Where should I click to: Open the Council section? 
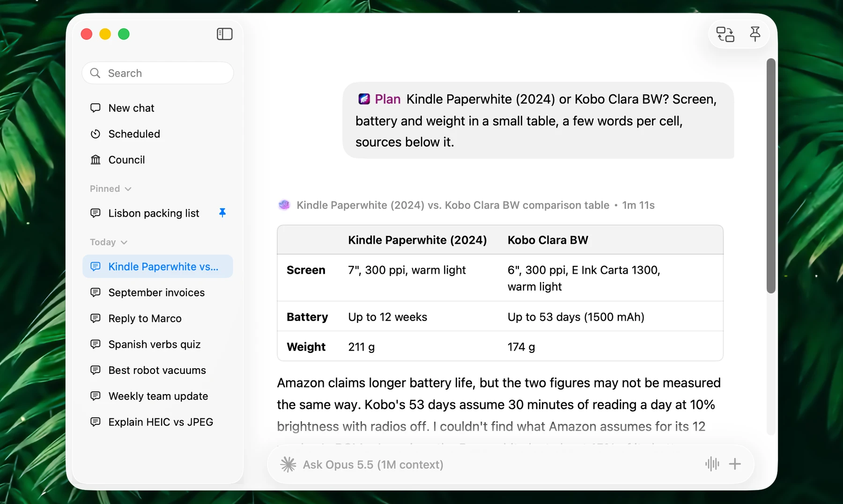pyautogui.click(x=158, y=160)
